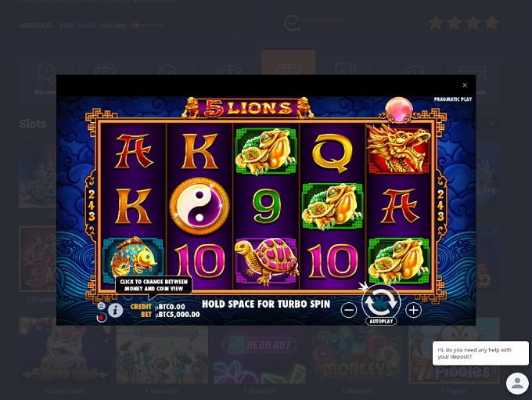Decrease the bet with the minus button

[349, 310]
